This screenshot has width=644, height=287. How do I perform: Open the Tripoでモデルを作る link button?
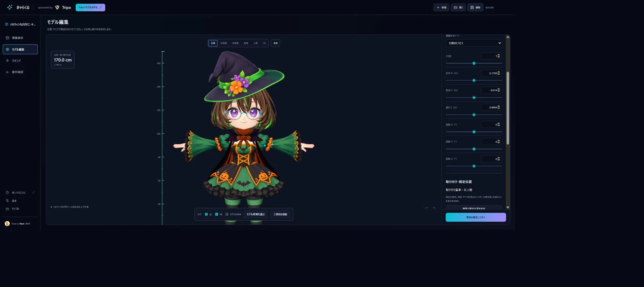(x=90, y=7)
